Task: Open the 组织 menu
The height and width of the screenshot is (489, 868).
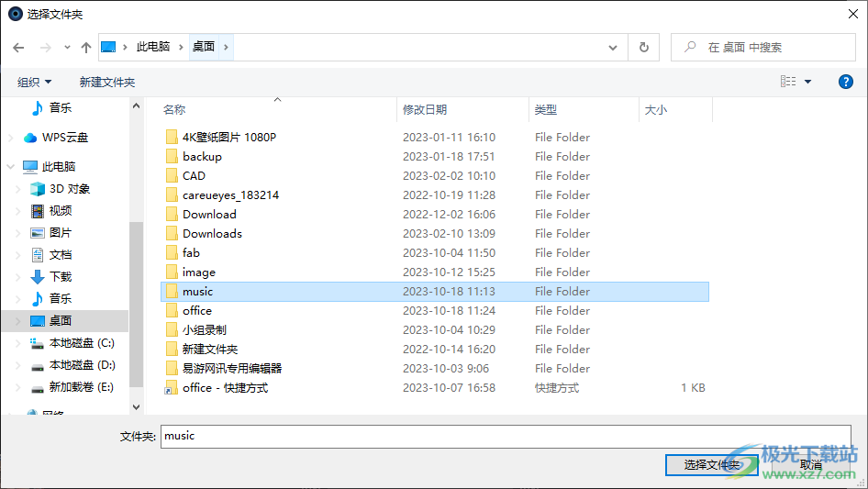Action: pyautogui.click(x=34, y=82)
